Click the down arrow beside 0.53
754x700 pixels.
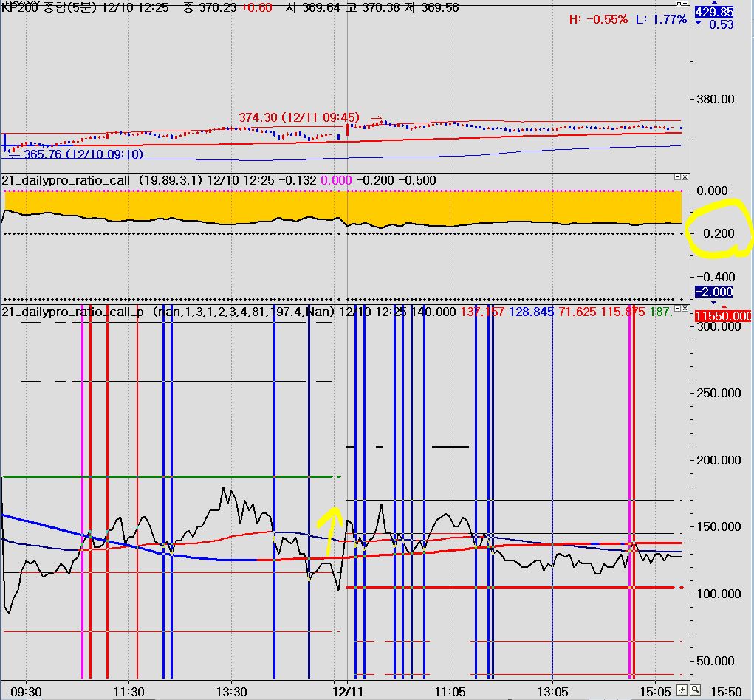tap(698, 23)
